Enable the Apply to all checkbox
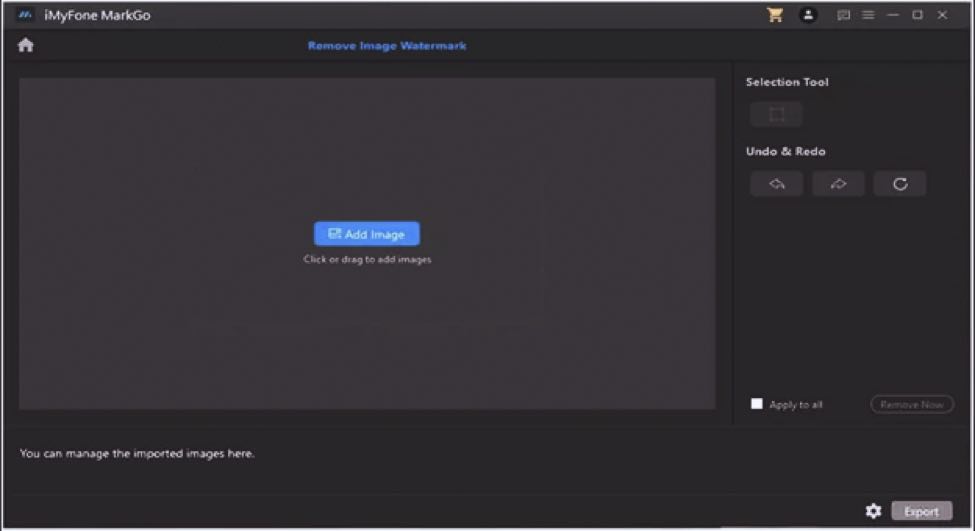This screenshot has width=975, height=531. click(x=757, y=404)
